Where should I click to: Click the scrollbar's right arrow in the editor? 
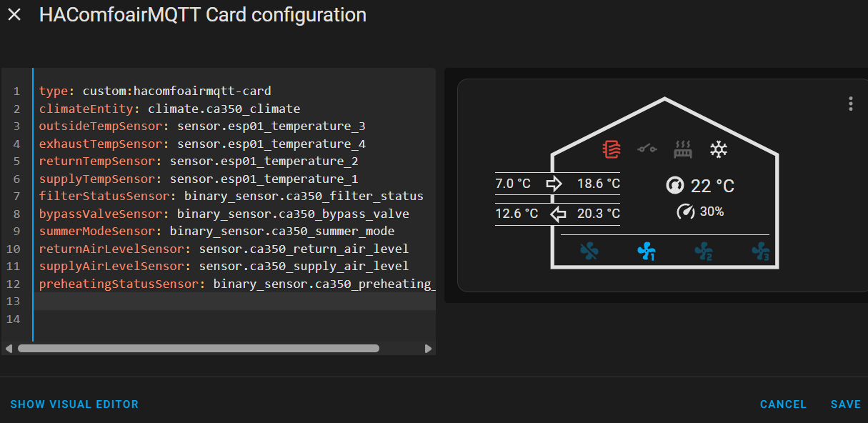(x=428, y=349)
